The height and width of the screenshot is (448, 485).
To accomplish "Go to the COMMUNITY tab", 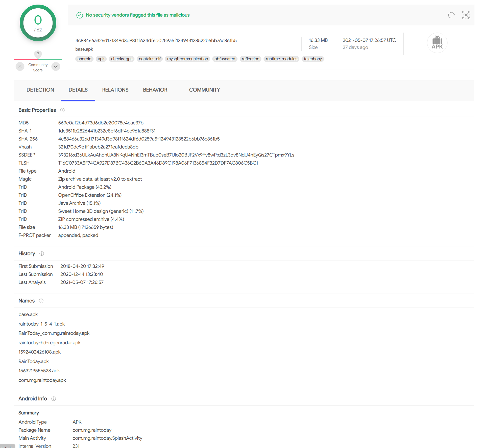I will (x=204, y=90).
